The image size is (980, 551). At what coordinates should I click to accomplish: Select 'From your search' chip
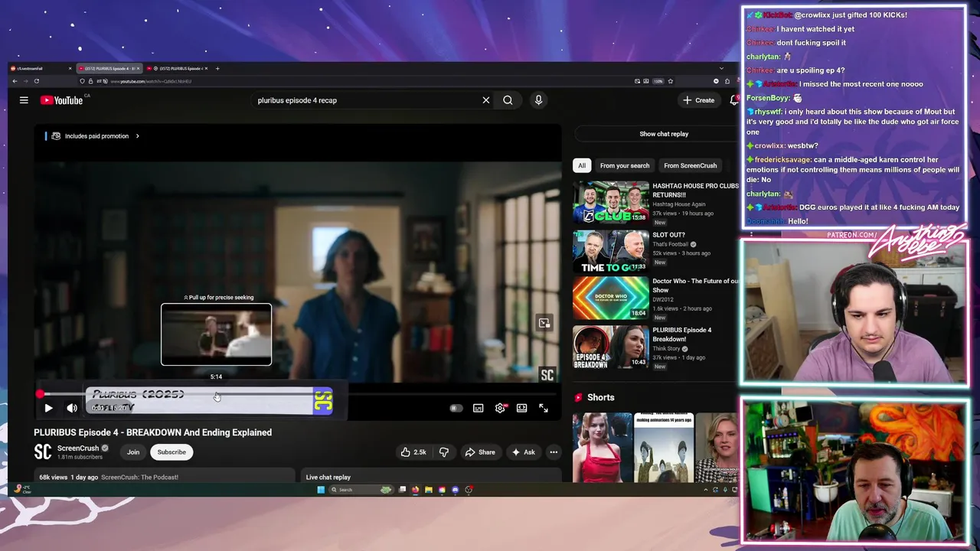[x=625, y=165]
